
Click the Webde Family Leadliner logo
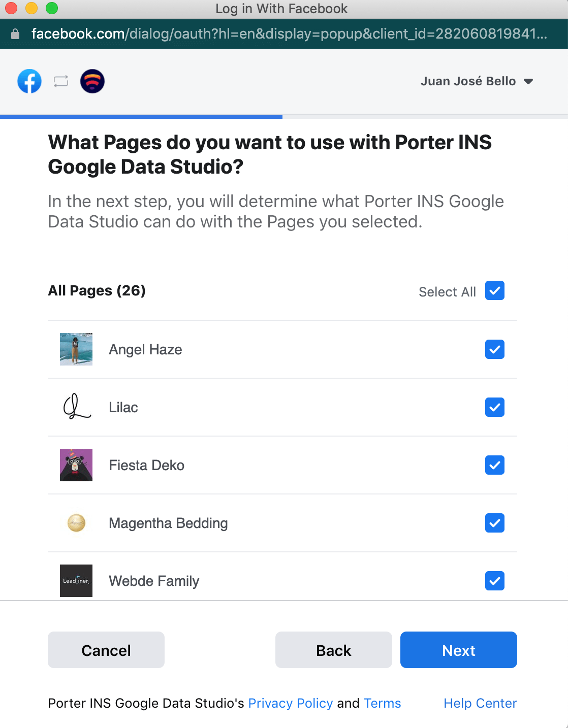click(x=76, y=581)
